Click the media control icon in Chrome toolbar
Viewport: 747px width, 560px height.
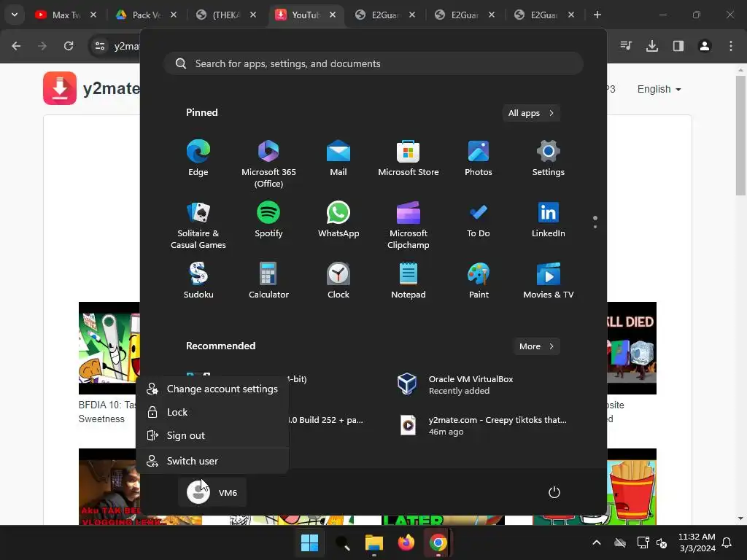(626, 46)
